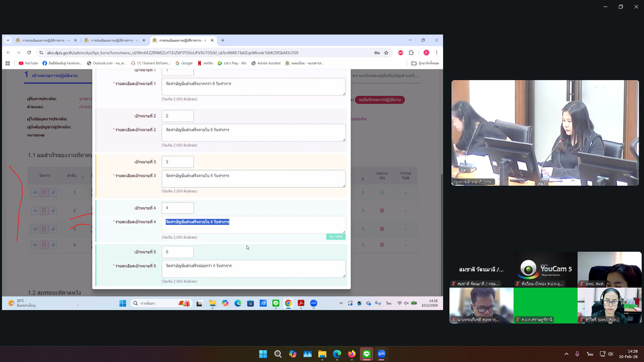Bookmark this page with star icon
This screenshot has width=644, height=362.
(386, 53)
